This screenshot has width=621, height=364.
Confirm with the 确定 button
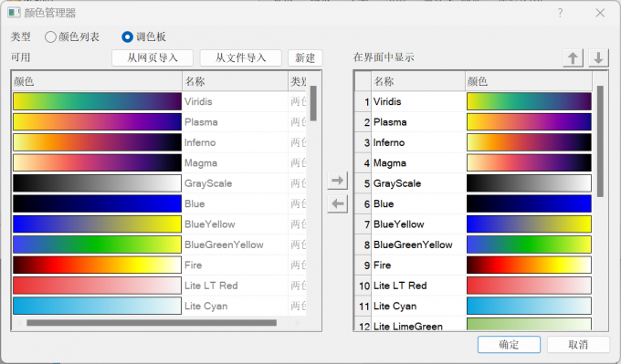[509, 345]
